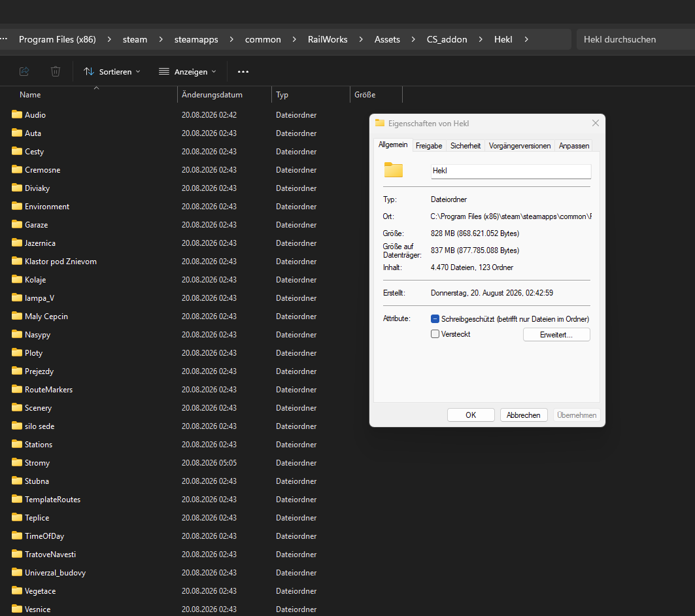The image size is (695, 616).
Task: Select the TimeOfDay folder name
Action: pyautogui.click(x=44, y=536)
